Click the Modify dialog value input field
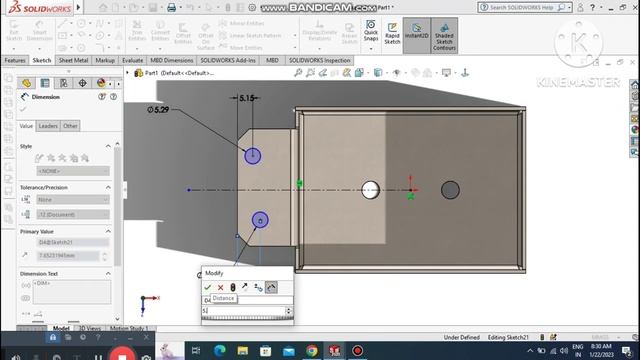 (x=243, y=311)
